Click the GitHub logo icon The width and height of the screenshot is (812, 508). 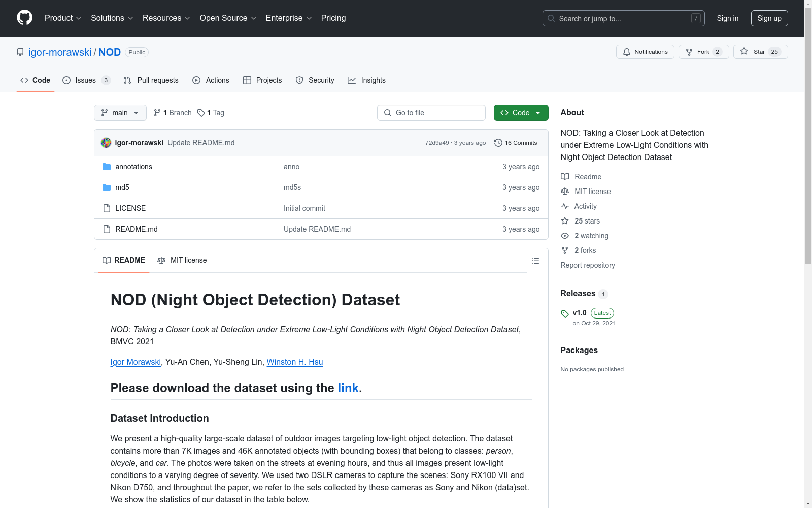click(x=24, y=18)
